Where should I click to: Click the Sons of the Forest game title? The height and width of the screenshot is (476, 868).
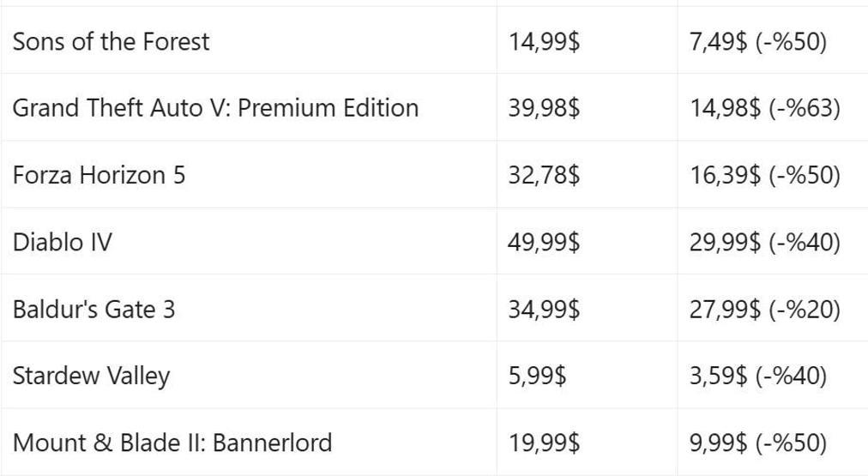click(111, 41)
